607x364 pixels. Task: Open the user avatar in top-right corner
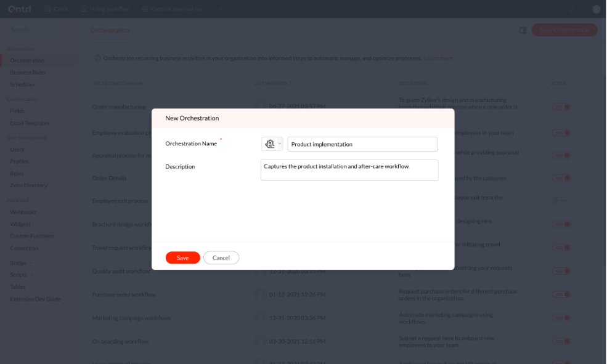pos(596,9)
